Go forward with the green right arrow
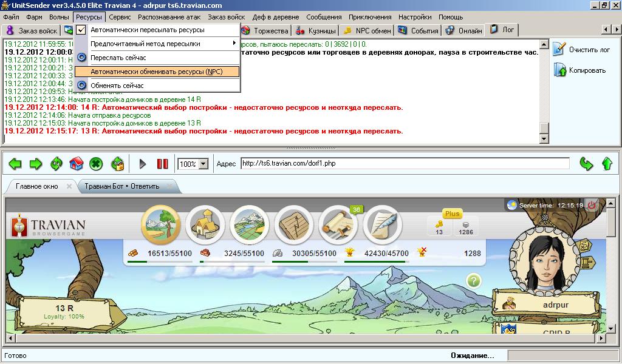Screen dimensions: 622x364 tap(36, 164)
